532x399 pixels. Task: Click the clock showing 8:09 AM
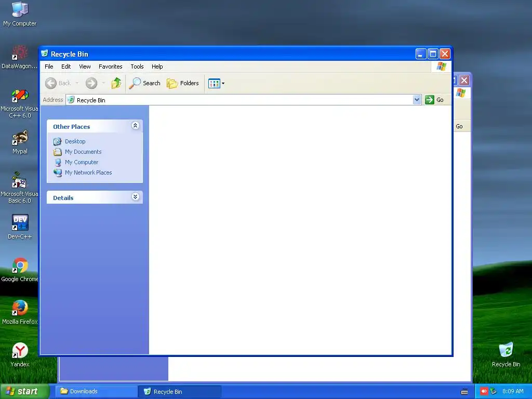513,391
